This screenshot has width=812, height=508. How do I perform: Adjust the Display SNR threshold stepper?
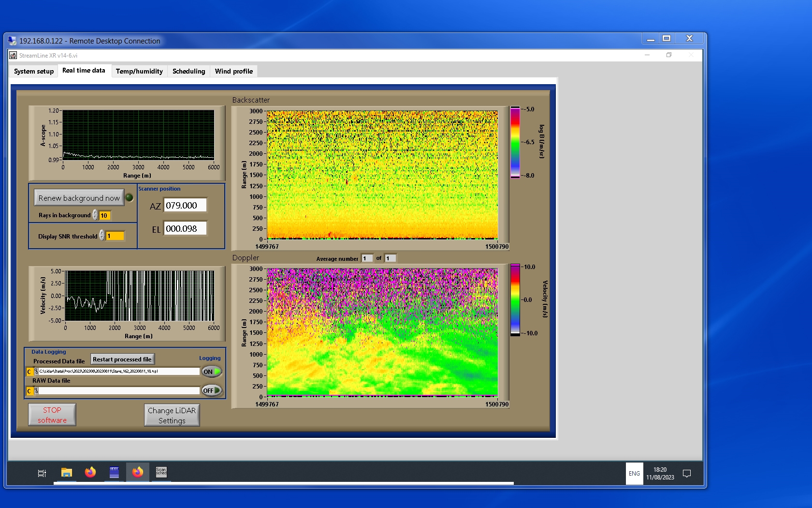click(102, 236)
